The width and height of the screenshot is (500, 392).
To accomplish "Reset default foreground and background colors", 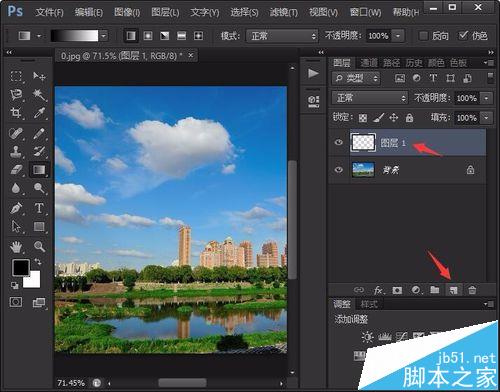I will click(14, 285).
